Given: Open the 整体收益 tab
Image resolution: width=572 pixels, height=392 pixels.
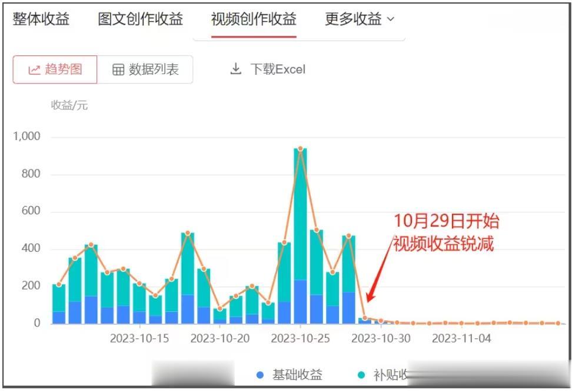Looking at the screenshot, I should (x=41, y=19).
